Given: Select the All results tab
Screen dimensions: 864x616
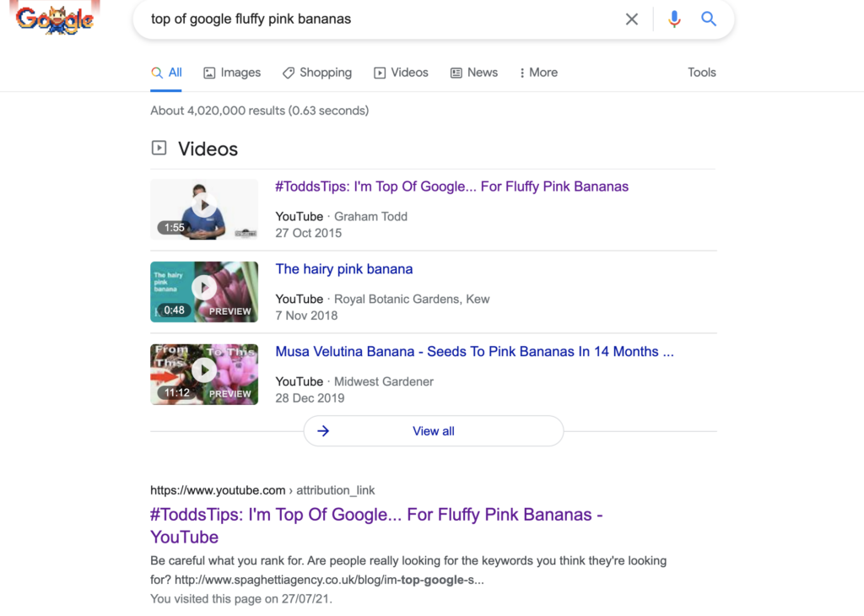Looking at the screenshot, I should click(166, 73).
